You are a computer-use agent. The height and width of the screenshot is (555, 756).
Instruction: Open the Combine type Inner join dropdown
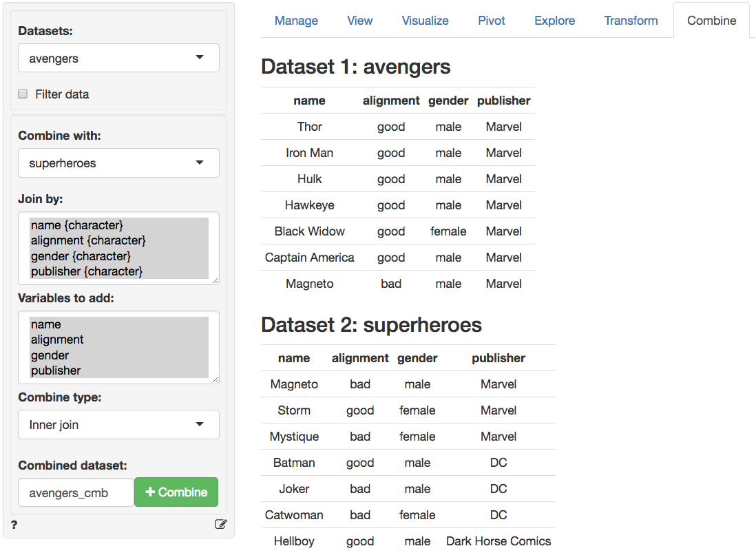tap(118, 425)
